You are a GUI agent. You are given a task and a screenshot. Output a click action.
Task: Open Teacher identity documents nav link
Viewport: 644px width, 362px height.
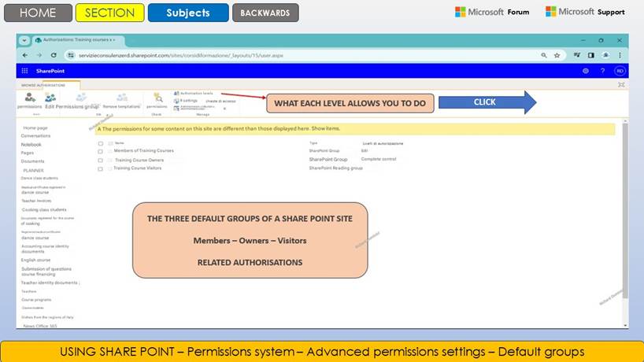50,283
